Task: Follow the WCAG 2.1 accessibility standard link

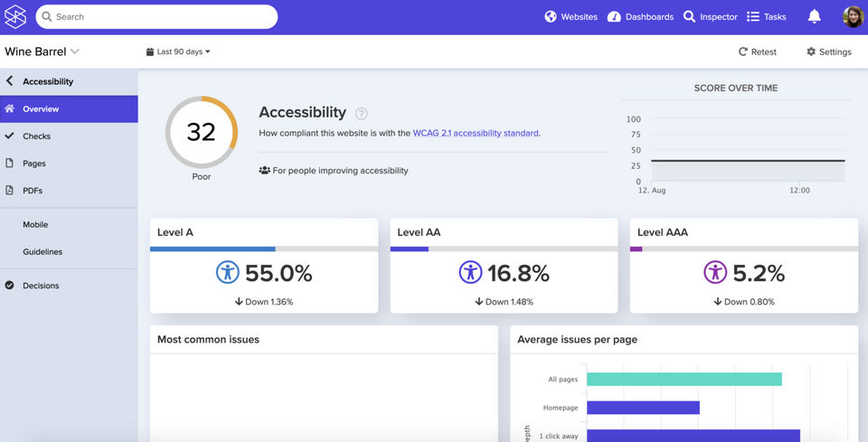Action: [476, 133]
